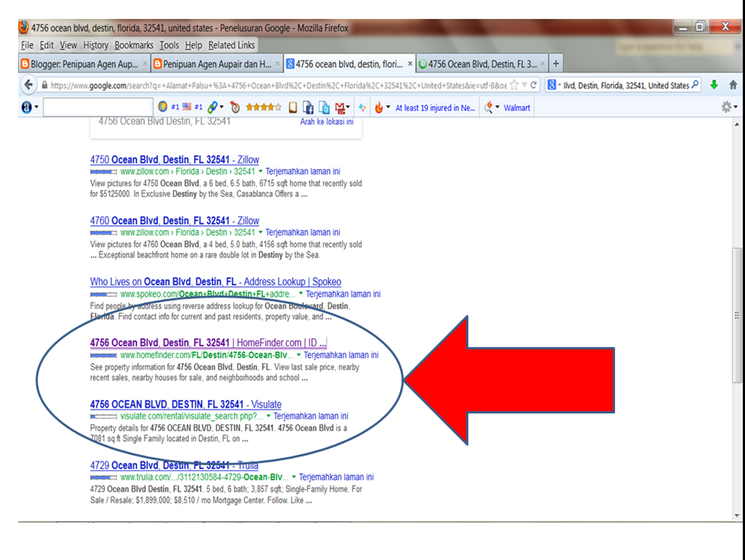This screenshot has height=560, width=745.
Task: Close the Blogger: Penipuan Agen Aup tab
Action: click(x=144, y=64)
